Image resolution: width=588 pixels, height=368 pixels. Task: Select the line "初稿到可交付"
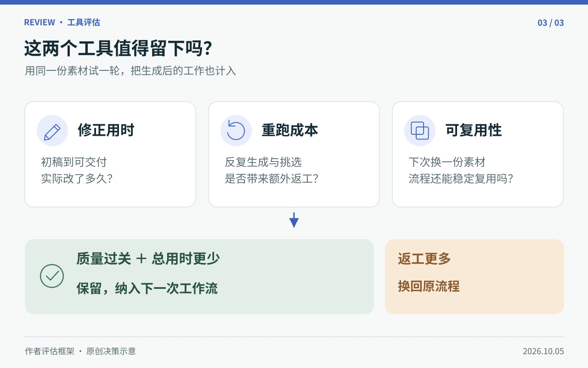tap(74, 162)
